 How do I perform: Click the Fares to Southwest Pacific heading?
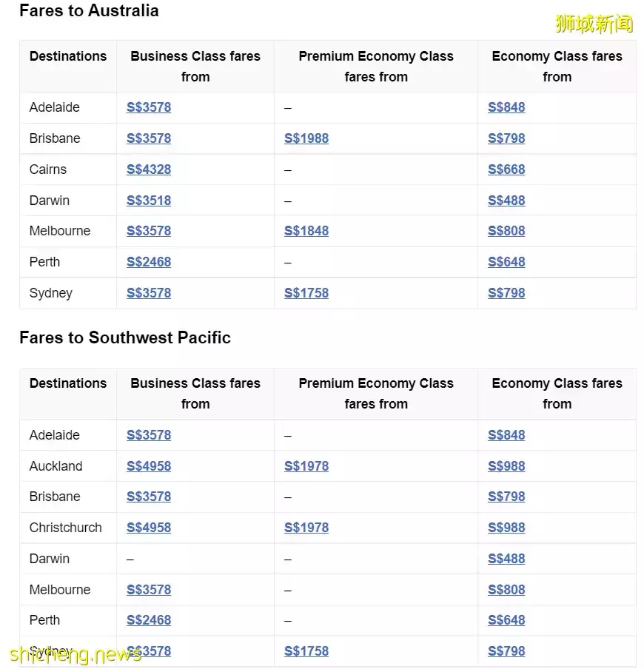coord(125,337)
